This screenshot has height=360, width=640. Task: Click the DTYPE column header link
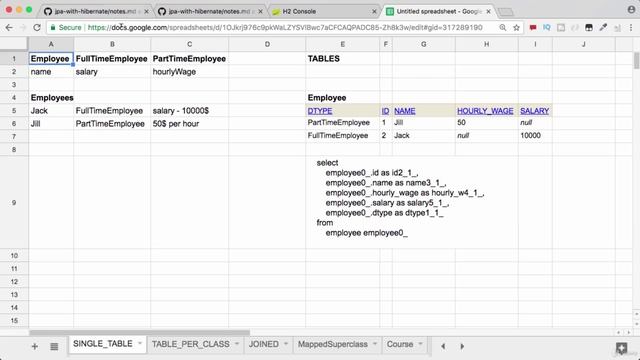point(320,111)
